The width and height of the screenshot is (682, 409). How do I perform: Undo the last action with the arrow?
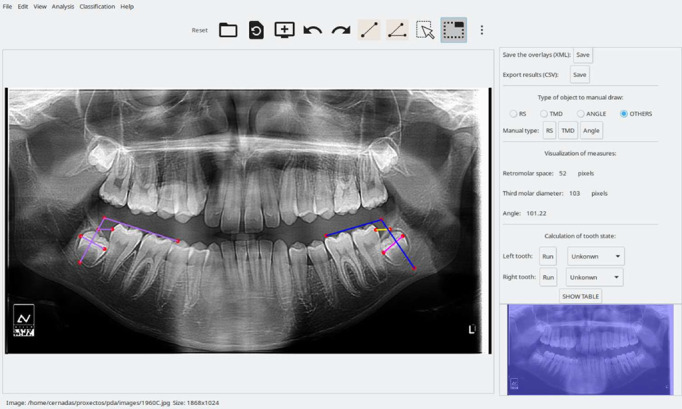click(x=312, y=30)
